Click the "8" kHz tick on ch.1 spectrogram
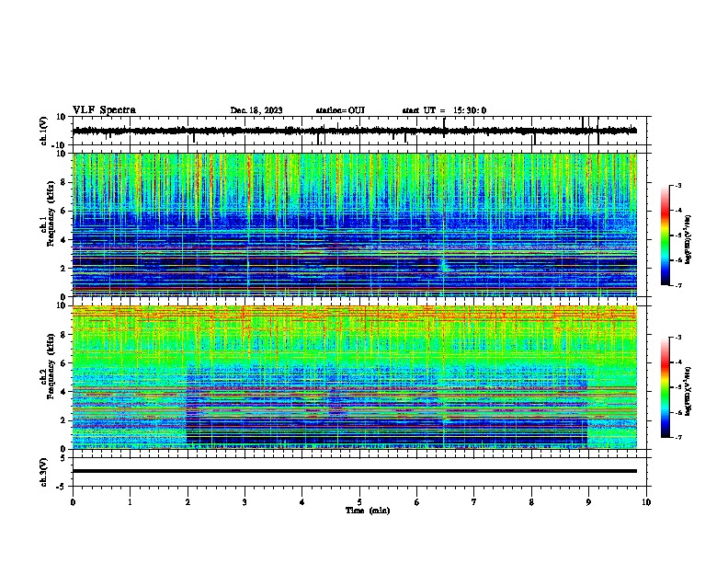Image resolution: width=728 pixels, height=563 pixels. coord(64,182)
